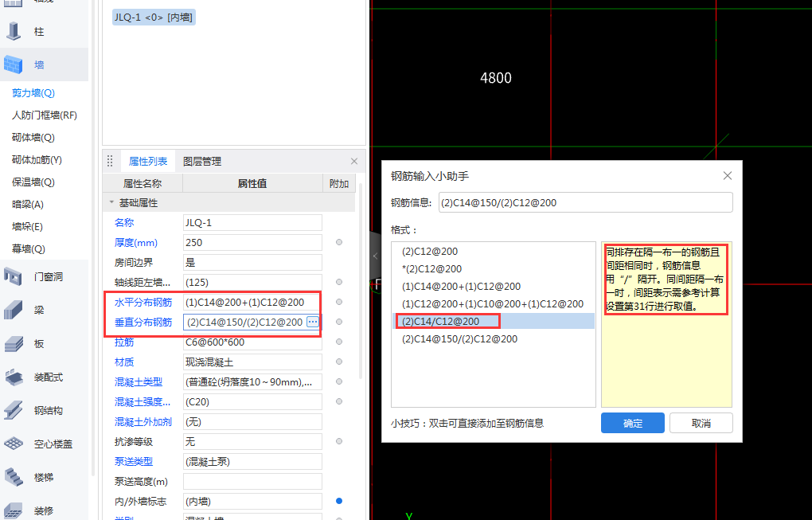This screenshot has height=520, width=812.
Task: Open the 板 slab category icon
Action: coord(14,343)
